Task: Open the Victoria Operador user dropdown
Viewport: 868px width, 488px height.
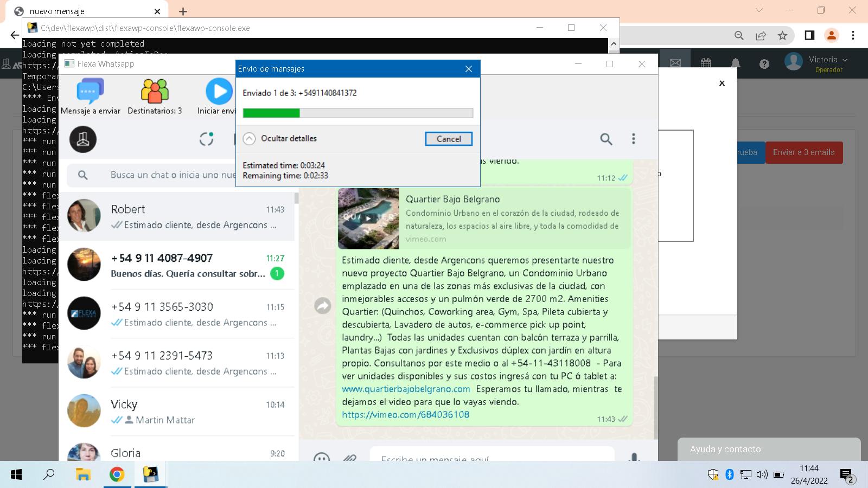Action: pyautogui.click(x=816, y=63)
